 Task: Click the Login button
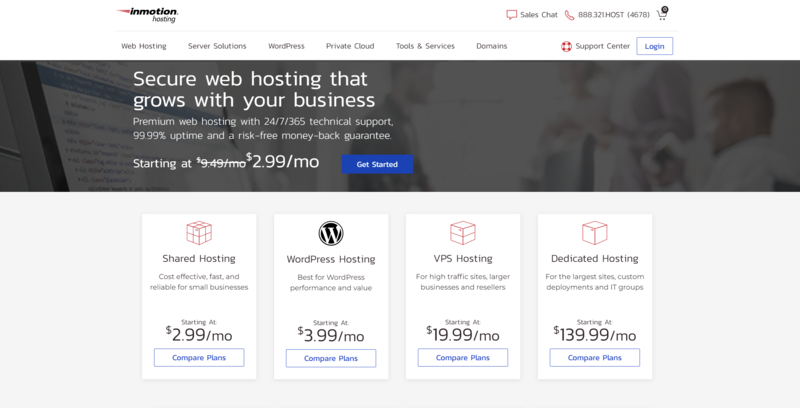pyautogui.click(x=655, y=46)
